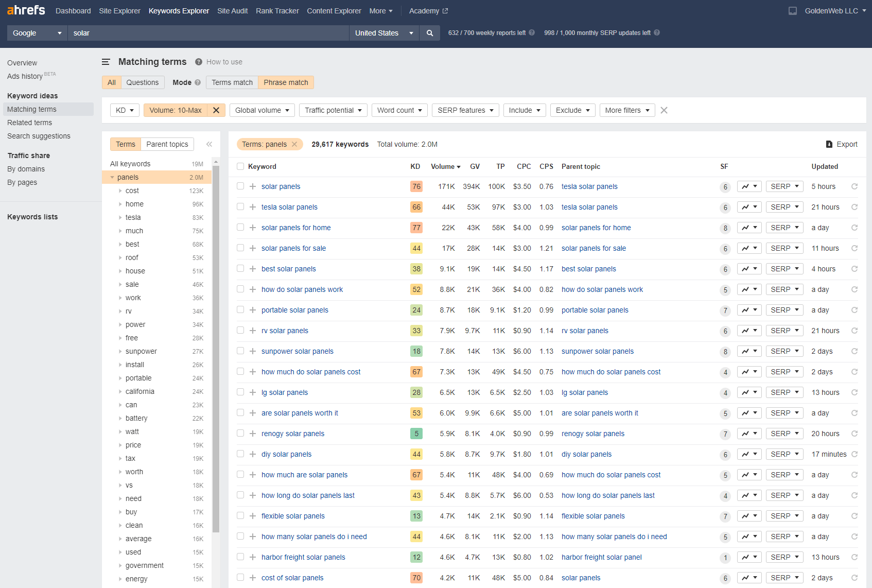The width and height of the screenshot is (872, 588).
Task: Expand the 'cost' term in the tree
Action: [120, 191]
